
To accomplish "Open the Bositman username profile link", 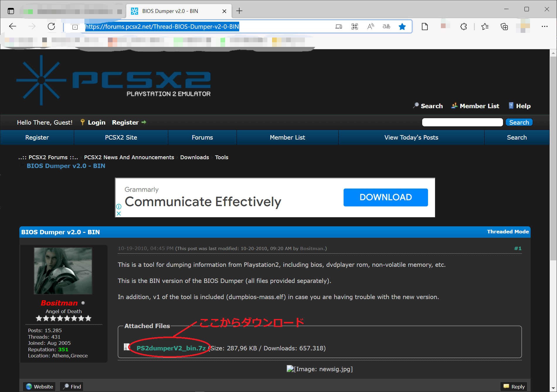I will (59, 303).
